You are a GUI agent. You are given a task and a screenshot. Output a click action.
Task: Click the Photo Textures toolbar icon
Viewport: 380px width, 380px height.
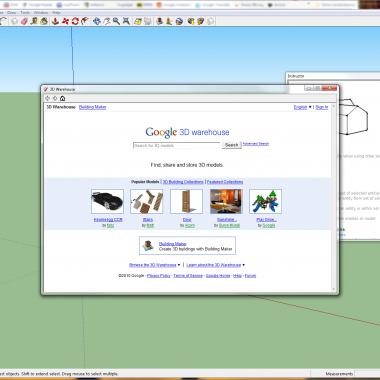coord(169,21)
